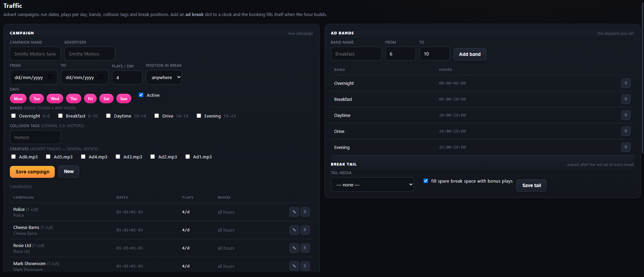Image resolution: width=644 pixels, height=277 pixels.
Task: Focus the Campaign Name field
Action: pos(35,54)
